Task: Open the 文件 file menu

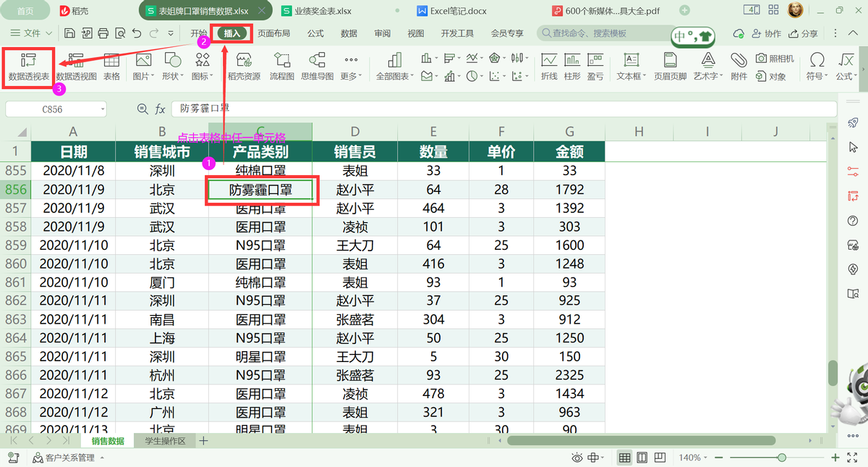Action: [x=31, y=33]
